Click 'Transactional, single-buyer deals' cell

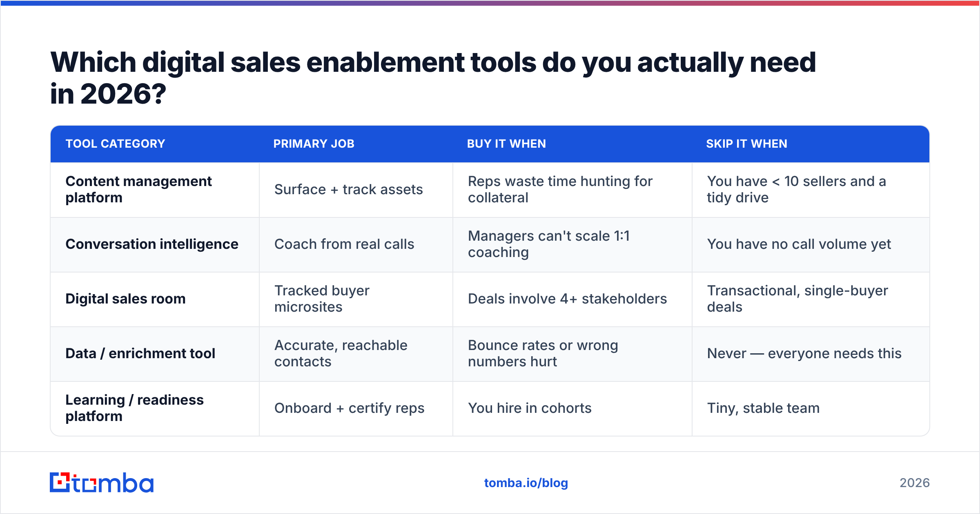(x=811, y=299)
